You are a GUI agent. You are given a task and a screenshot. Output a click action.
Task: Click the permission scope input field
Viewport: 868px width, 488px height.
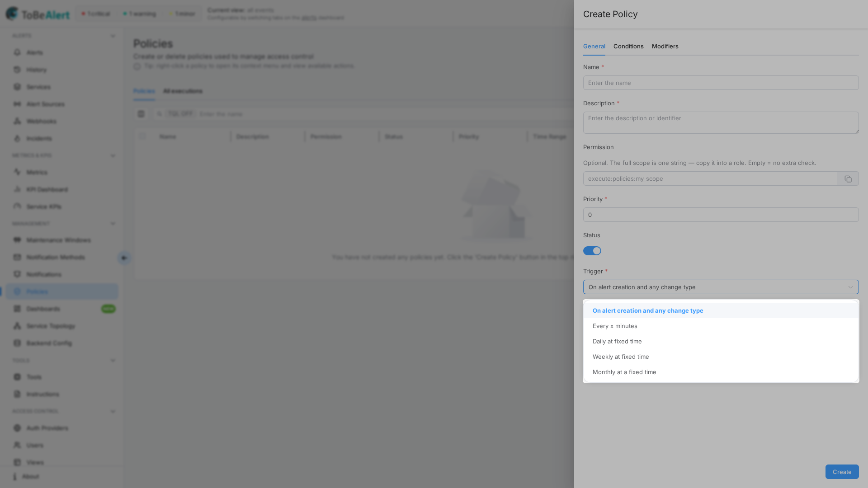[710, 179]
